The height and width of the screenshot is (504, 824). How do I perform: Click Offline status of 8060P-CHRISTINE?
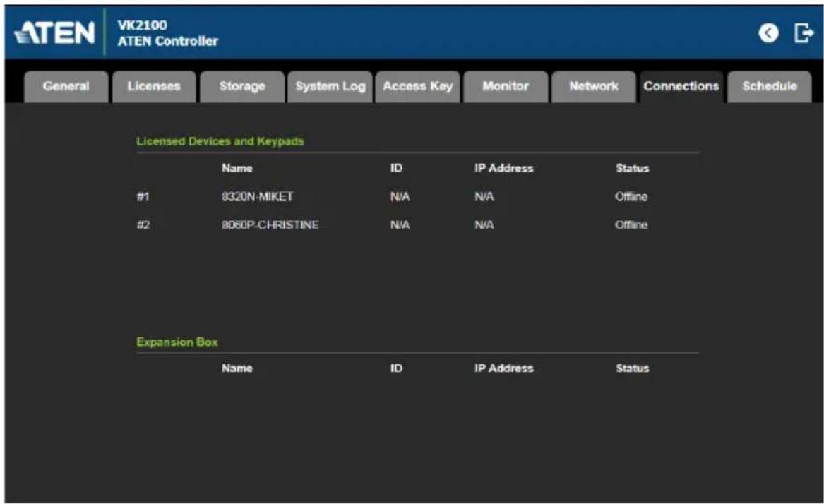(x=631, y=225)
